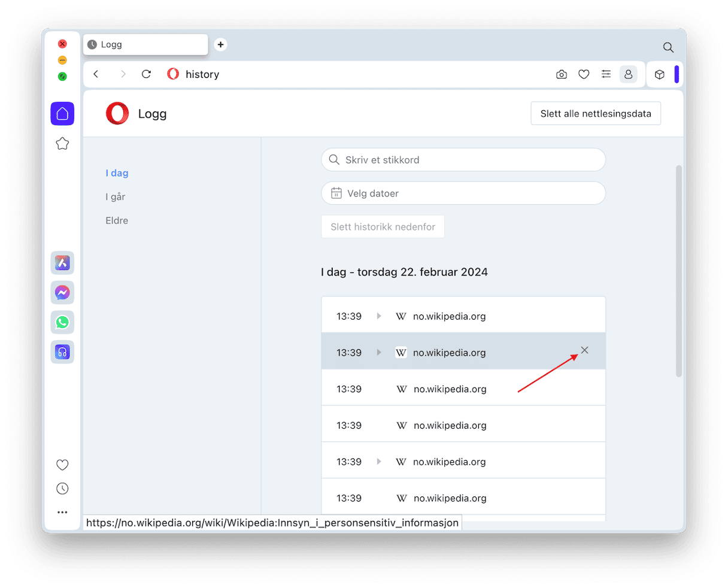
Task: Click the reload page icon
Action: (146, 74)
